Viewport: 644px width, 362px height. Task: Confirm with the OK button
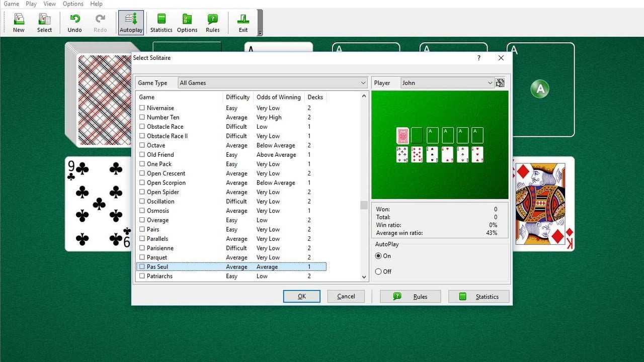point(302,296)
